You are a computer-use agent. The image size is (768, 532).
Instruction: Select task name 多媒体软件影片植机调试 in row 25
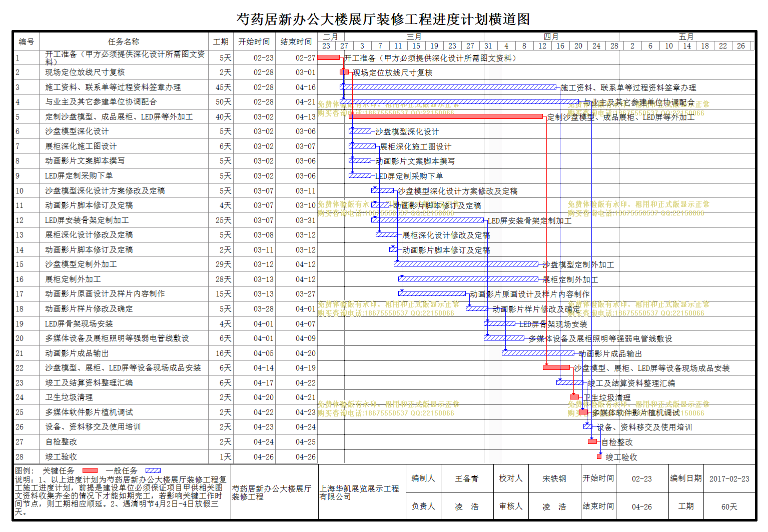coord(89,412)
